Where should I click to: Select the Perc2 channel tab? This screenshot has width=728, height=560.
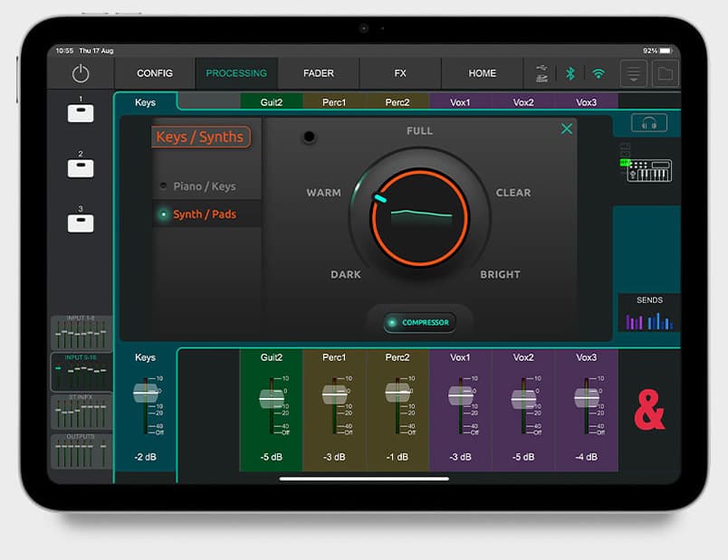[398, 102]
